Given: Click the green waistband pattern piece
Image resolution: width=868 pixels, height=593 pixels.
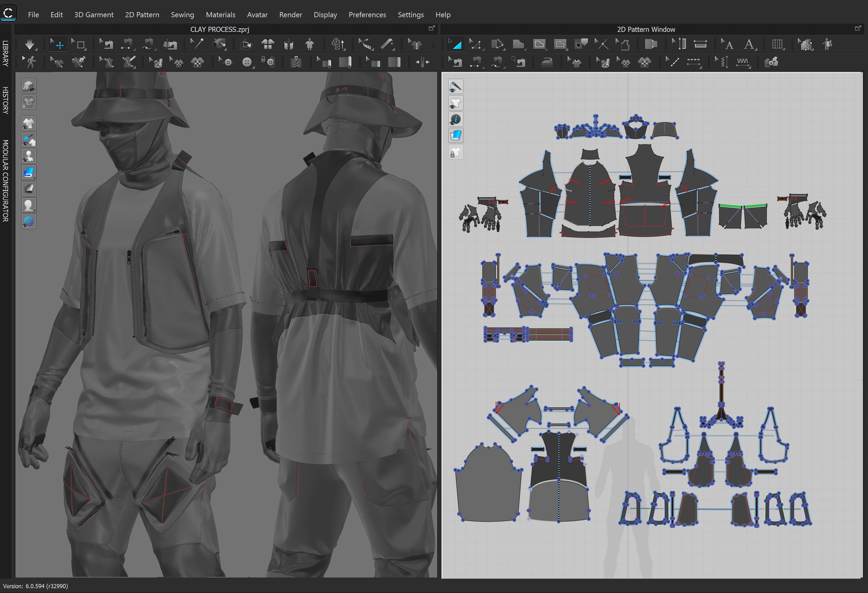Looking at the screenshot, I should [x=730, y=206].
